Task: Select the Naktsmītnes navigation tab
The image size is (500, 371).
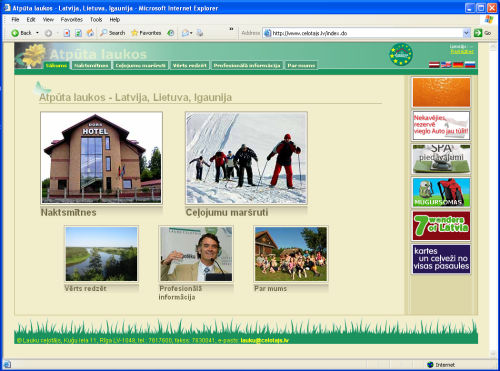Action: [x=91, y=65]
